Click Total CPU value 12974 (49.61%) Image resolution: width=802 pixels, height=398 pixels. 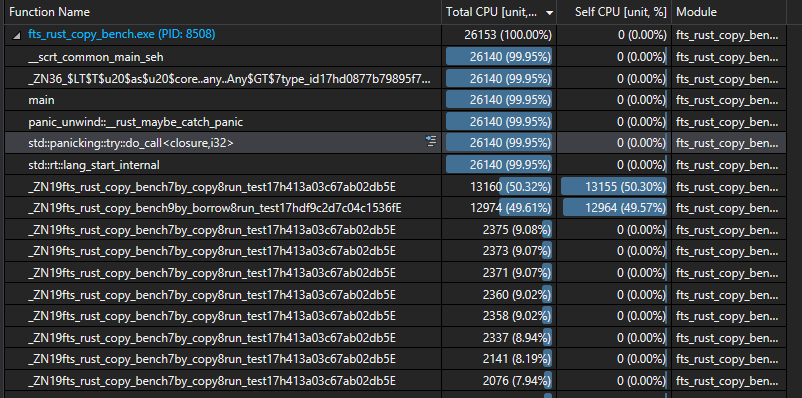click(511, 208)
